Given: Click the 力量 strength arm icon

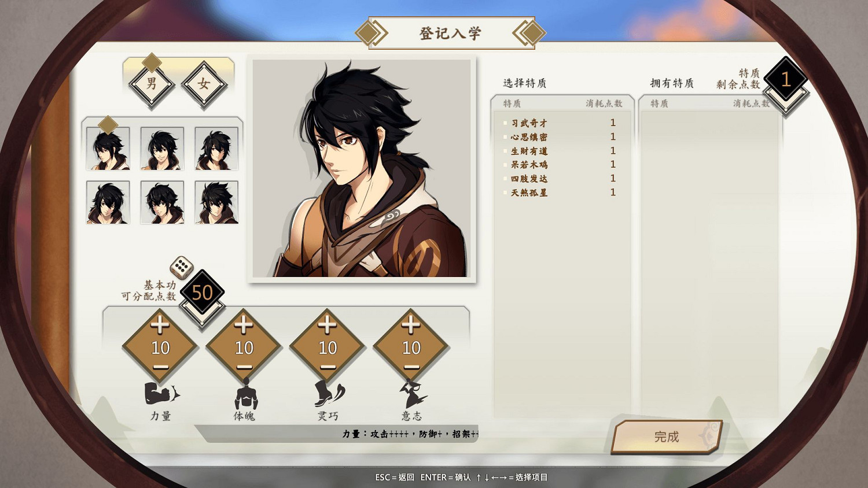Looking at the screenshot, I should click(161, 394).
